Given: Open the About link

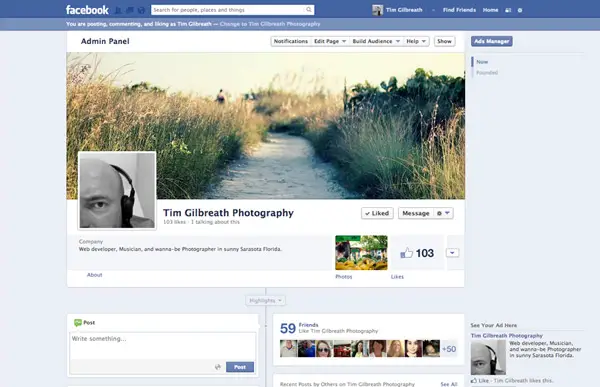Looking at the screenshot, I should pyautogui.click(x=94, y=275).
